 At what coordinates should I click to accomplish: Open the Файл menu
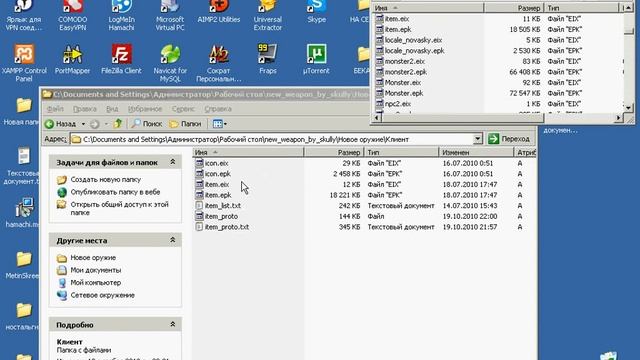click(x=55, y=109)
